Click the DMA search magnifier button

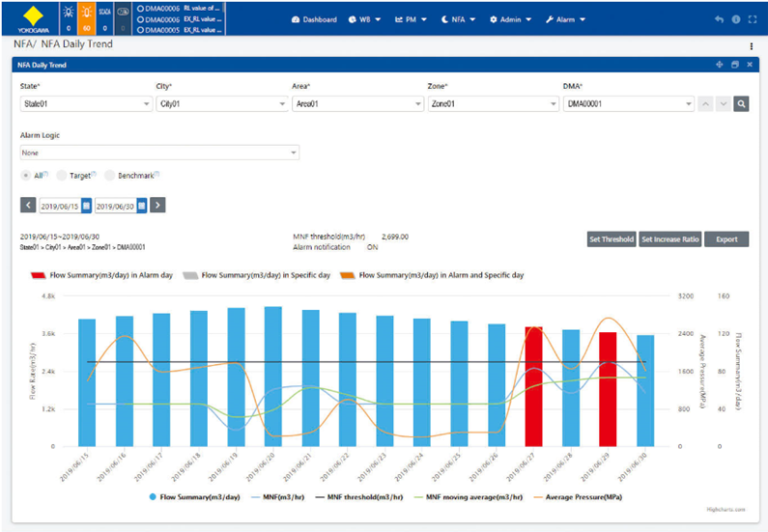tap(741, 104)
